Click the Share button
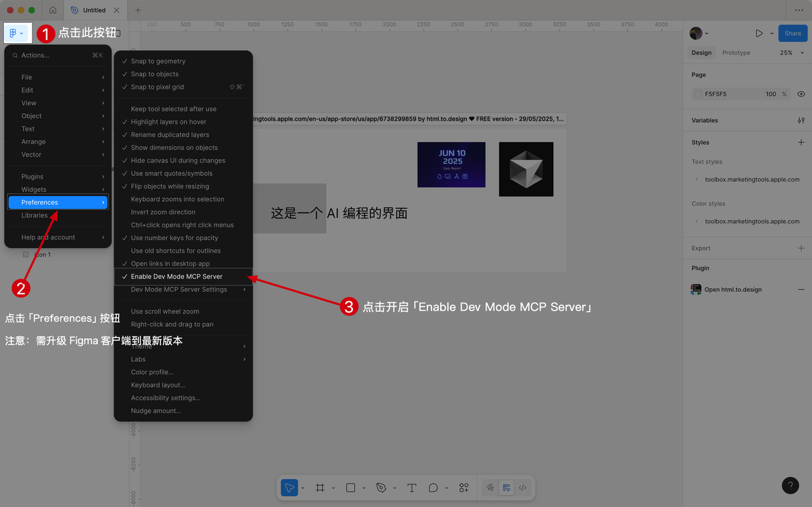This screenshot has width=812, height=507. pyautogui.click(x=793, y=33)
